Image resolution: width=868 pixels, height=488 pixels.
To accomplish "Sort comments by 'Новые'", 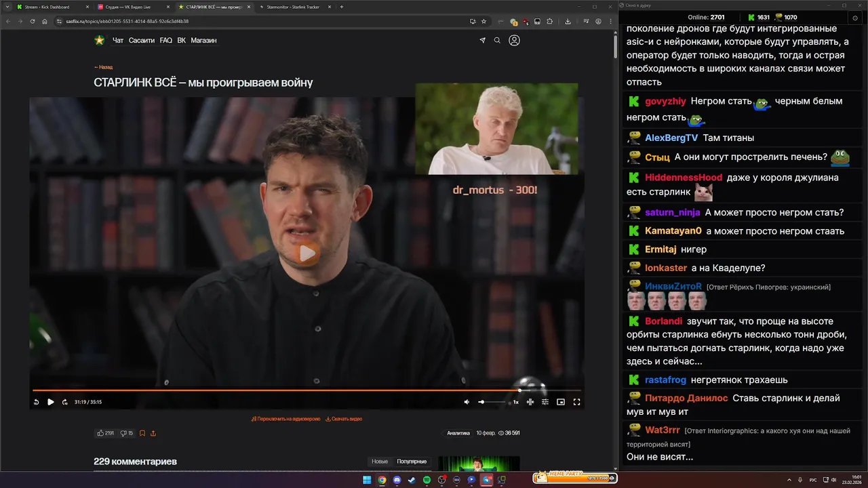I will 380,462.
